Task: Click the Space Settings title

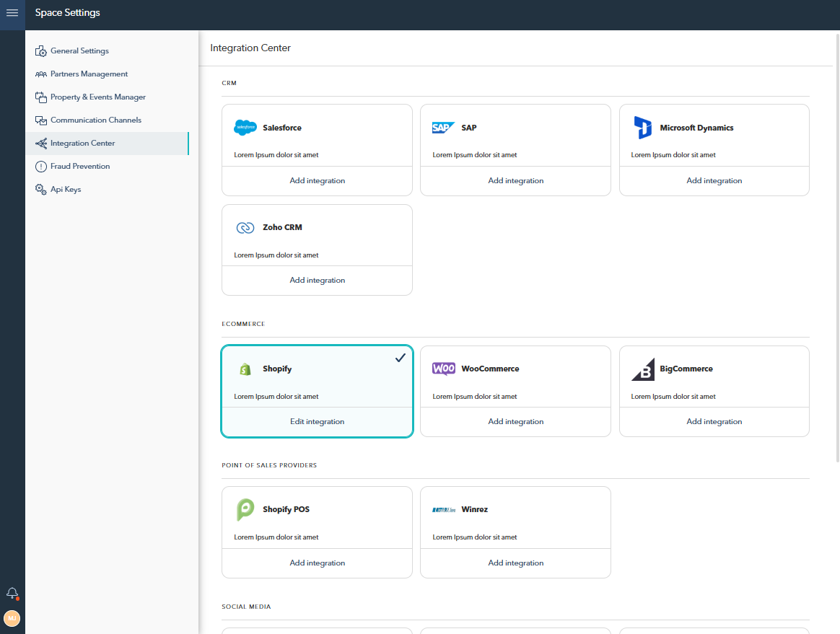Action: click(x=68, y=13)
